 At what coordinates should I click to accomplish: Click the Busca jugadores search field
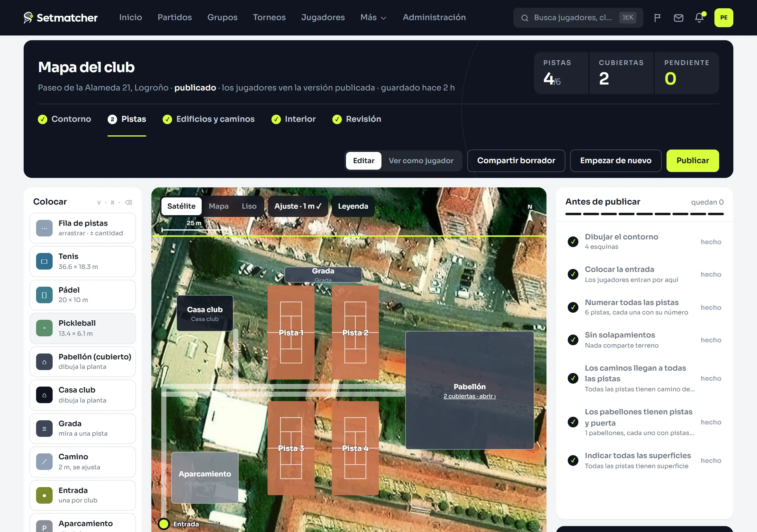578,18
